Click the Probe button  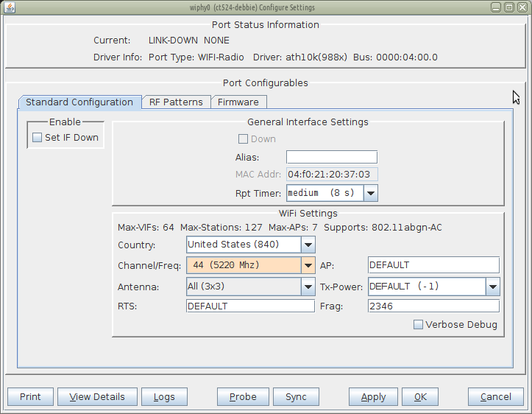tap(243, 396)
